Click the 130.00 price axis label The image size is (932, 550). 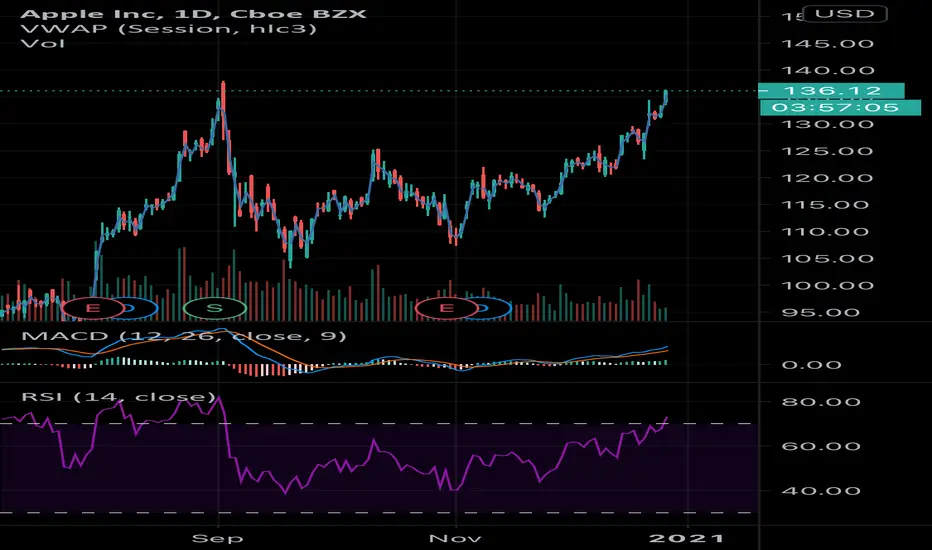coord(827,124)
